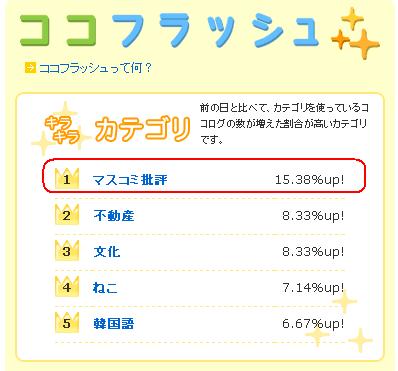Click the orange sparkle stars beside the logo
Screen dimensions: 398x371
pos(355,34)
